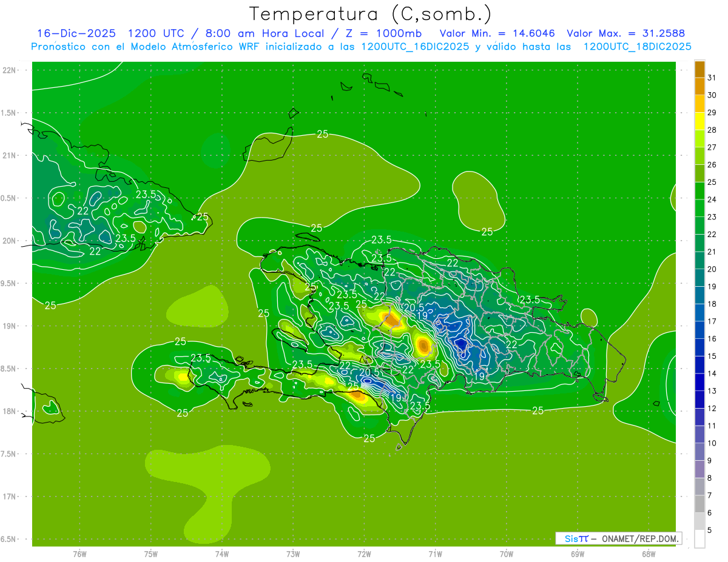728x562 pixels.
Task: Click the color scale label '30'
Action: [712, 95]
